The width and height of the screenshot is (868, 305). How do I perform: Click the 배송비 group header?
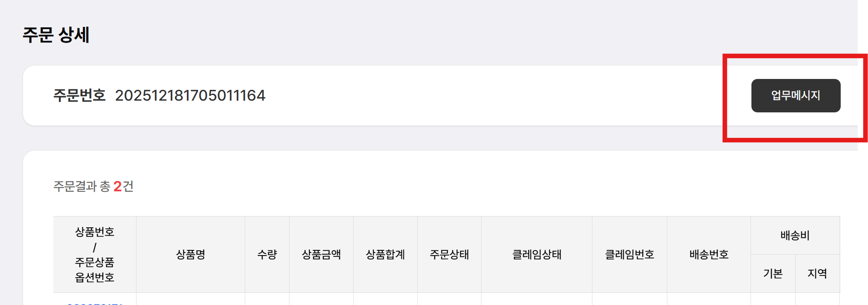tap(795, 235)
